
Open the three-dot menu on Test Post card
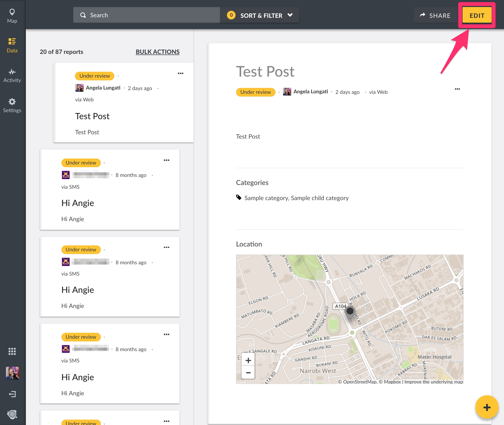[x=180, y=73]
